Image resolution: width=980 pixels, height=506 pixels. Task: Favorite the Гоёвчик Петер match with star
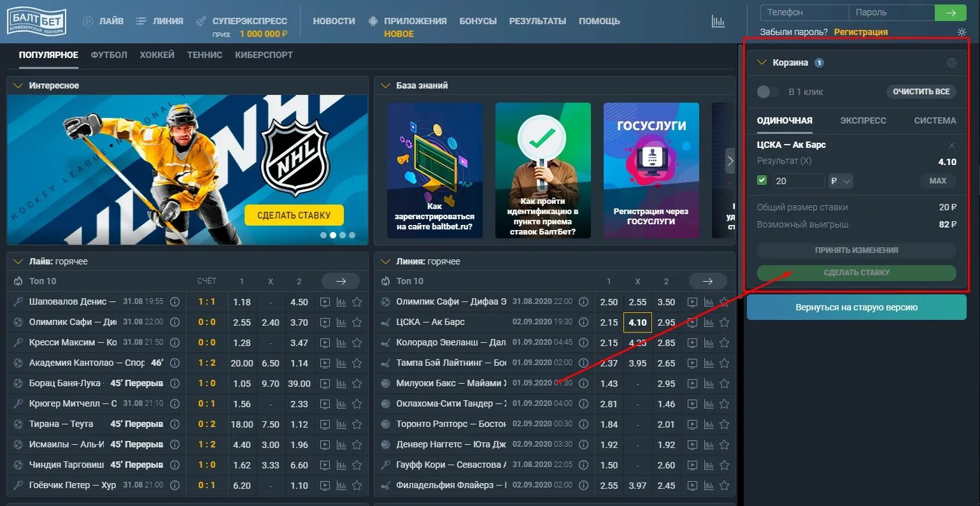point(357,486)
